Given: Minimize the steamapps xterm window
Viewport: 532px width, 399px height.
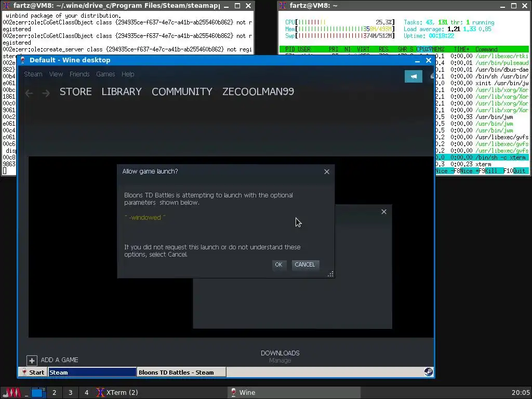Looking at the screenshot, I should click(227, 6).
